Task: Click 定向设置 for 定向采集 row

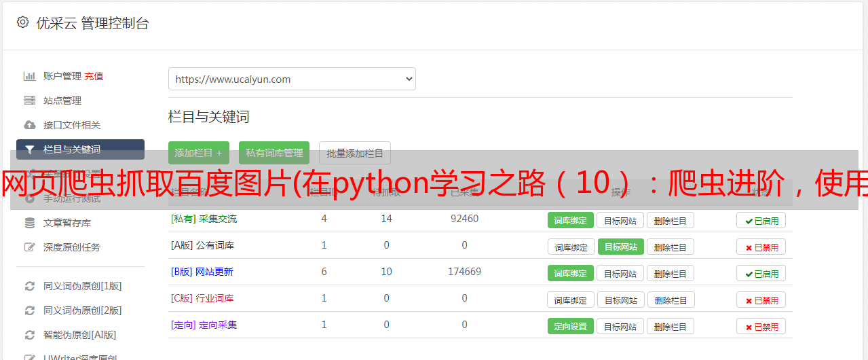Action: pos(570,326)
